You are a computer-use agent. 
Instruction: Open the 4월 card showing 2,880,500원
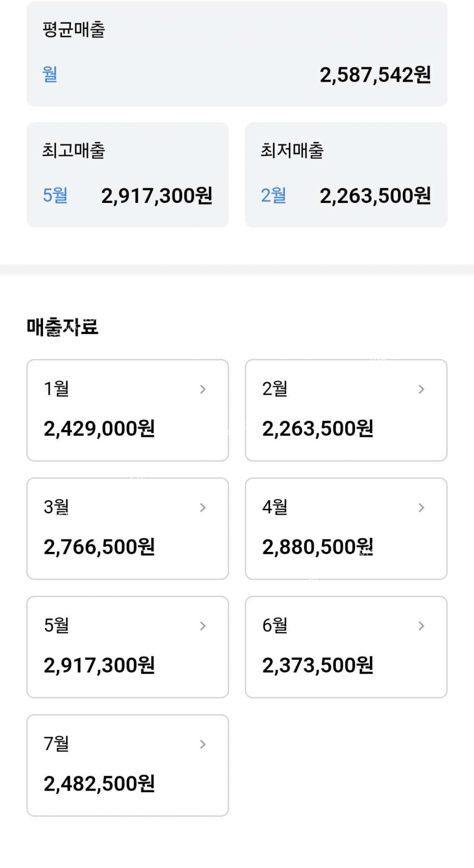point(318,547)
